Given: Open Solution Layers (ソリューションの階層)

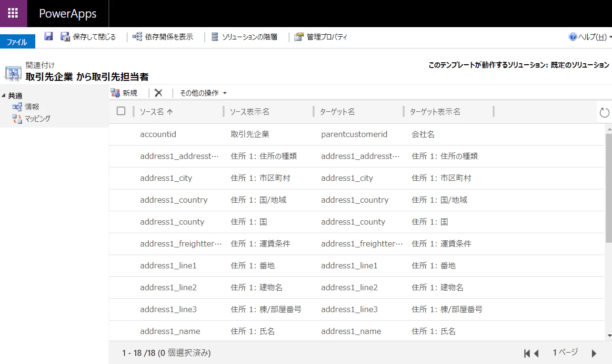Looking at the screenshot, I should coord(244,37).
